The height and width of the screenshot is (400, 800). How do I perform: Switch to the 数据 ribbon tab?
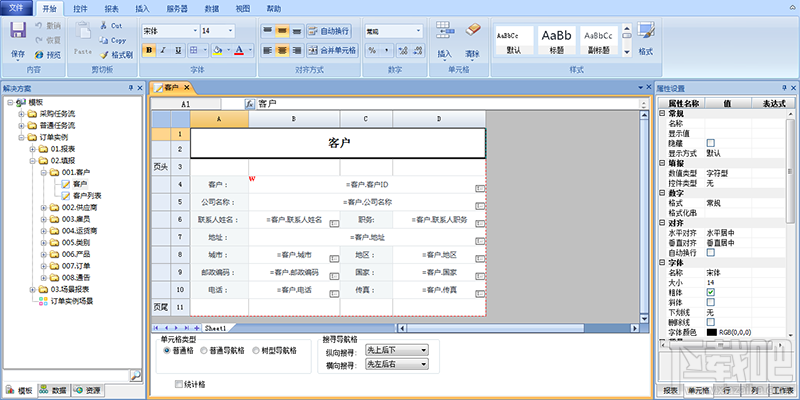(x=211, y=9)
